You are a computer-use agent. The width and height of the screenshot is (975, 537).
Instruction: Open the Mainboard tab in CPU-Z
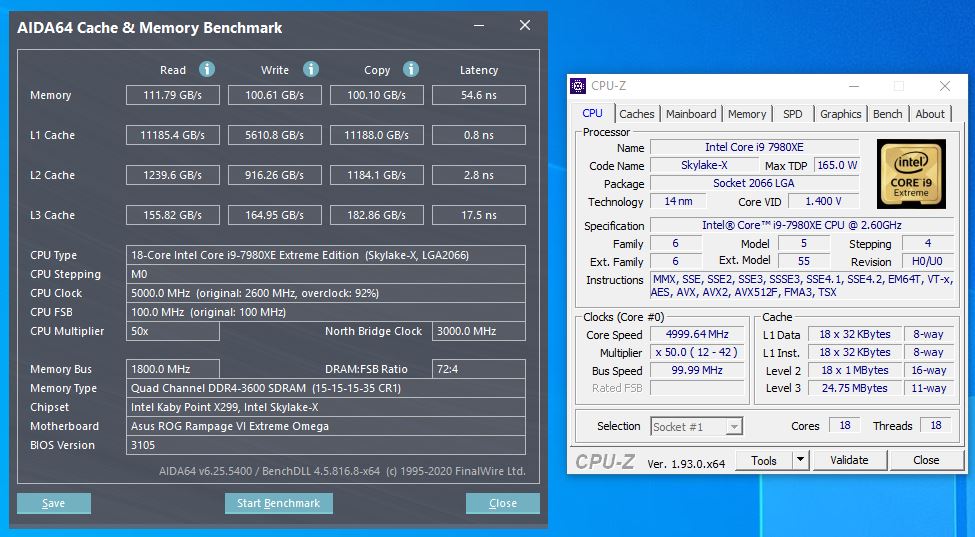point(691,114)
